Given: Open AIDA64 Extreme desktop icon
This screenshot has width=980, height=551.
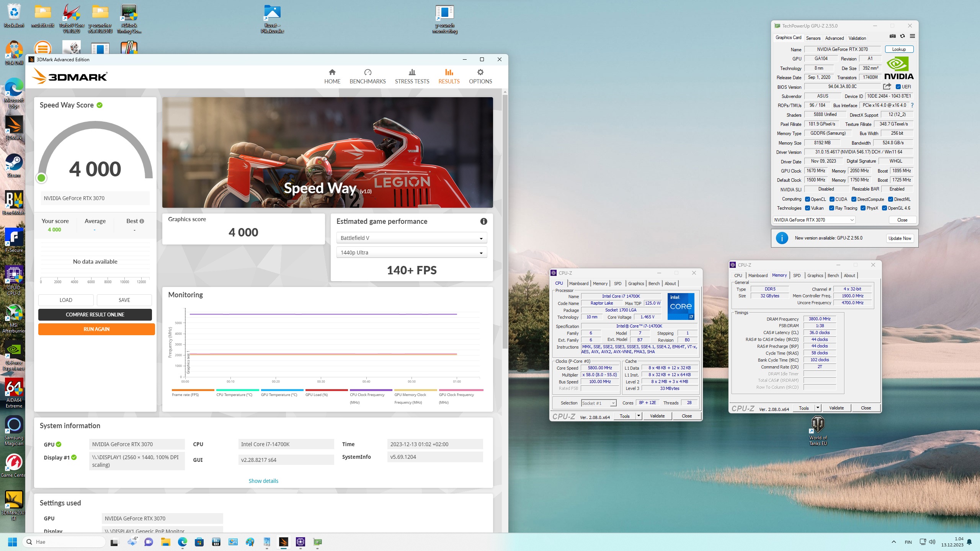Looking at the screenshot, I should 14,393.
